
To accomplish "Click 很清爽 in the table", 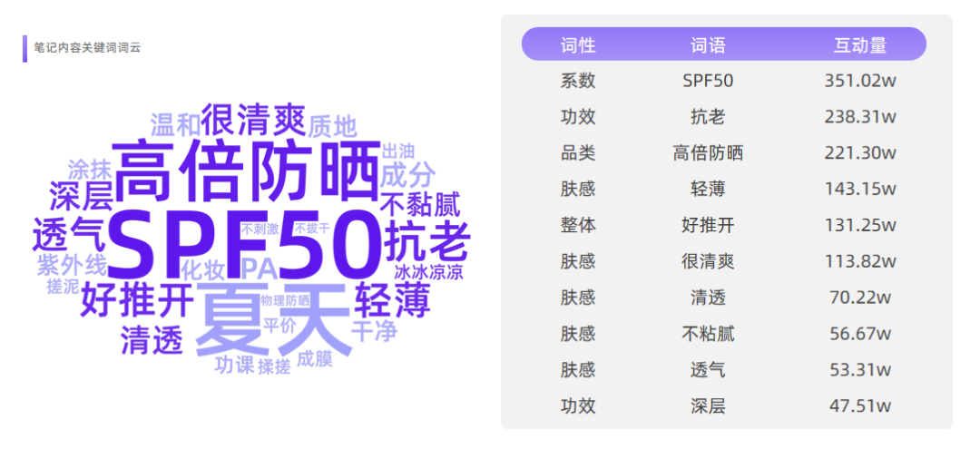I will [x=708, y=261].
